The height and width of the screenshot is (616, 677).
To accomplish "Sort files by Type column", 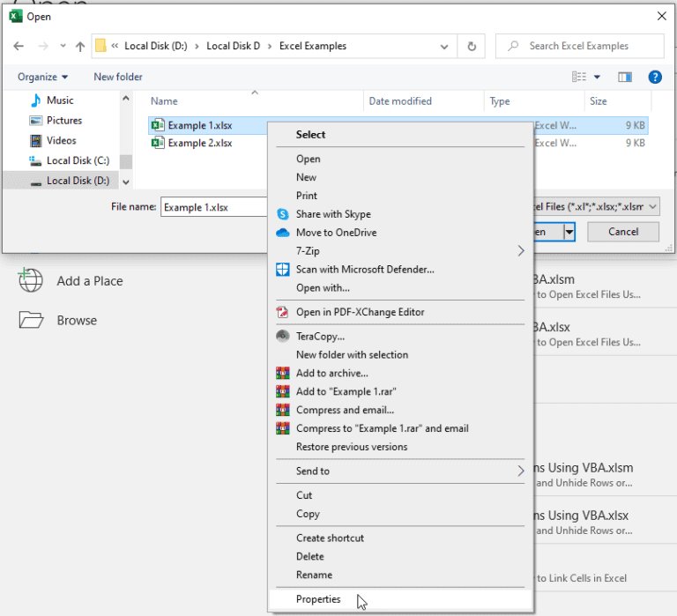I will click(500, 101).
